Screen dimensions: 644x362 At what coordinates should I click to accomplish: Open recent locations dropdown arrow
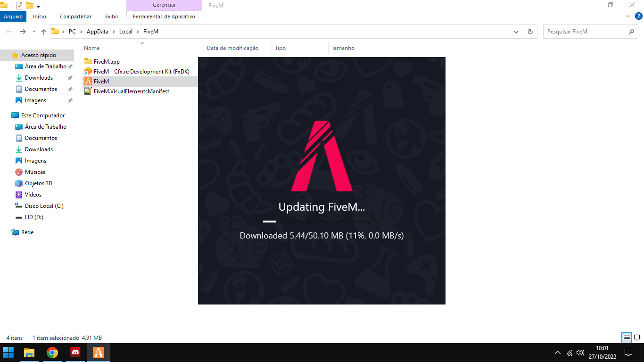point(34,32)
